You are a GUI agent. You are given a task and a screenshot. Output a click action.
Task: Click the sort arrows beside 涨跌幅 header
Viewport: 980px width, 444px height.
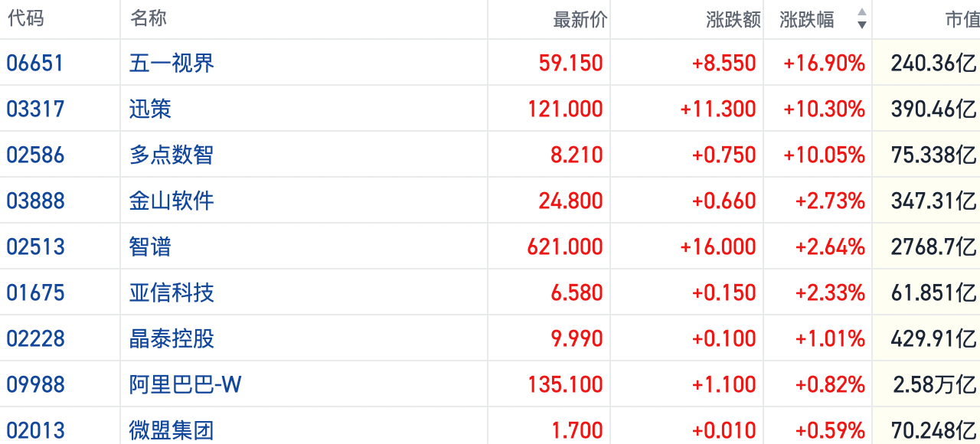(x=862, y=19)
